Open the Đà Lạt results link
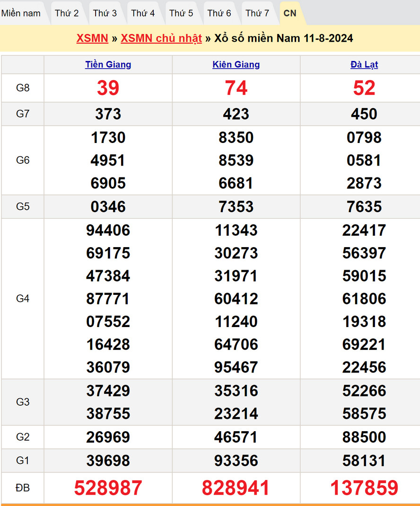 tap(364, 65)
